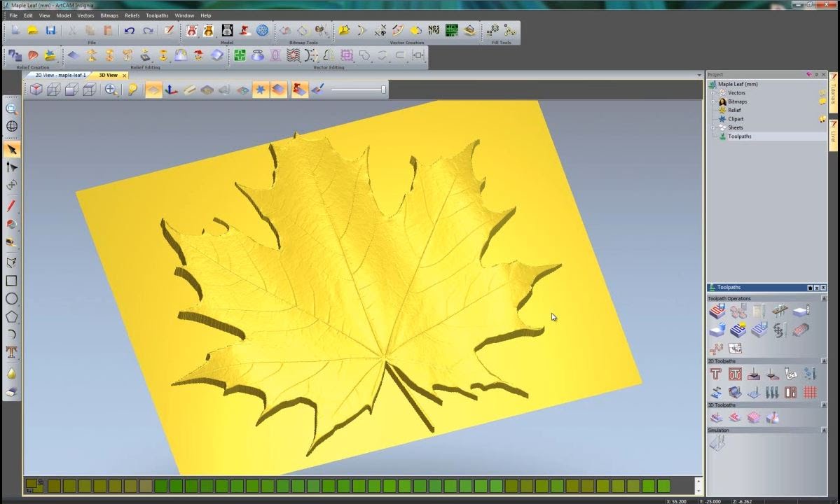
Task: Open the Vectors menu
Action: pyautogui.click(x=85, y=15)
